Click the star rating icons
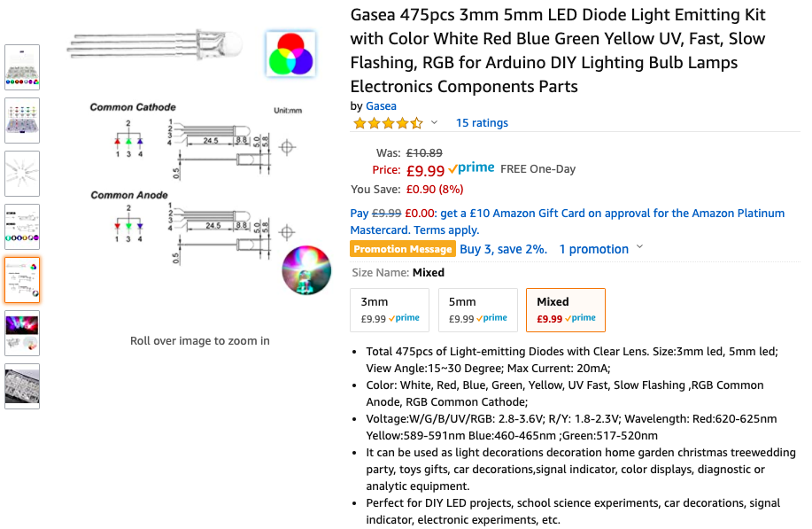812x529 pixels. 388,123
